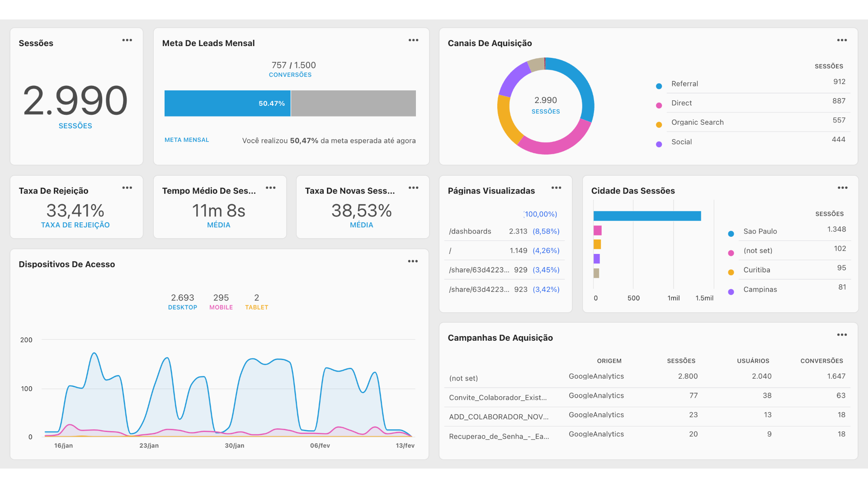Open Taxa De Rejeição widget options

pos(127,188)
